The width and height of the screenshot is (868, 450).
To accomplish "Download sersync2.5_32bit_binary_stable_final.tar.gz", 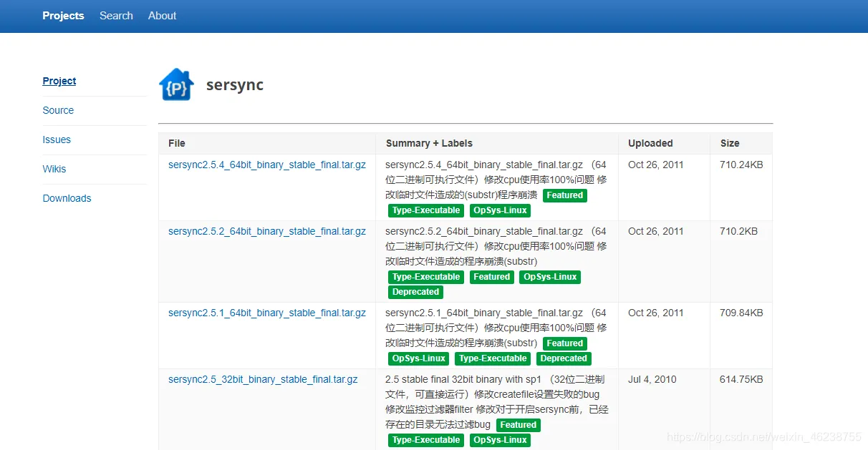I will point(263,379).
